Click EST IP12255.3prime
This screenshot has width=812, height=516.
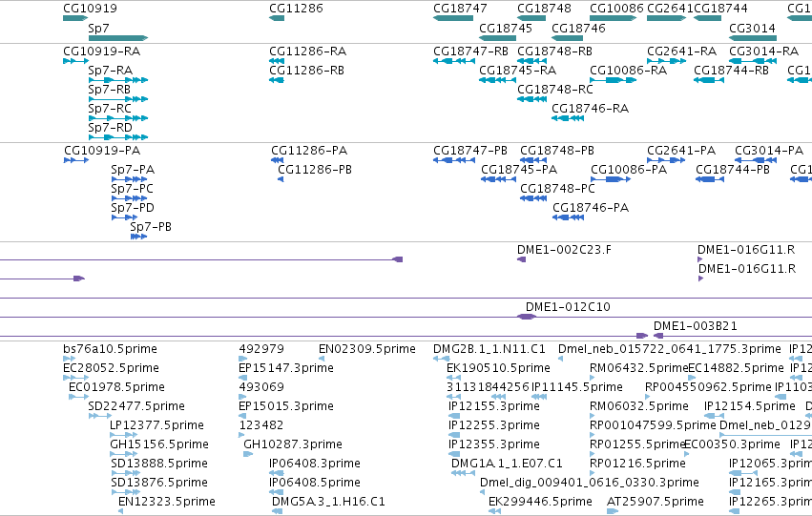point(494,425)
